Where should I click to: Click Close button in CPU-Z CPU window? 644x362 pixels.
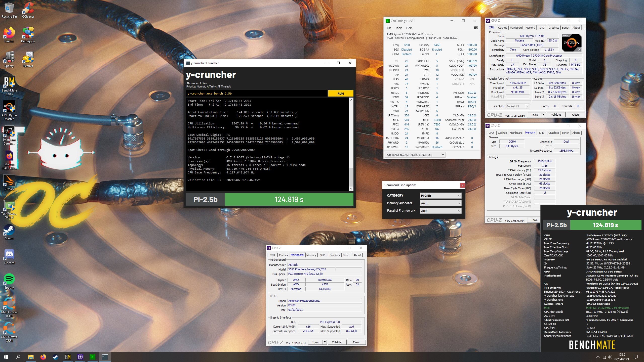(x=575, y=115)
